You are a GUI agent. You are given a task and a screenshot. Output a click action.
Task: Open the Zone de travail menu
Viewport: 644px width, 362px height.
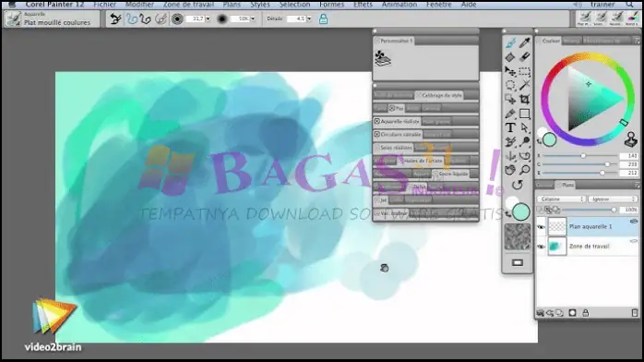click(188, 5)
